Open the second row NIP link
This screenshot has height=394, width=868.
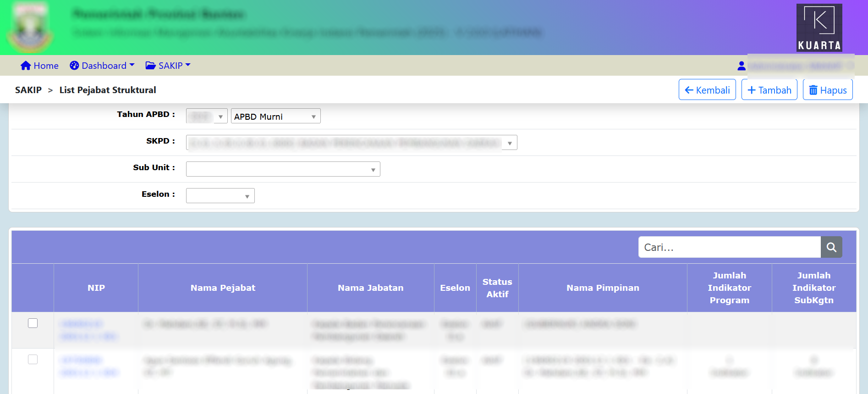click(89, 366)
